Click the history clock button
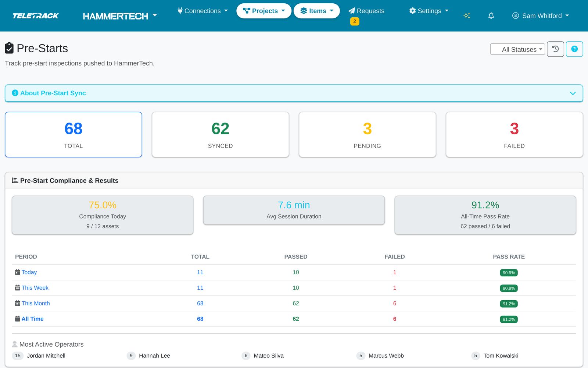588x368 pixels. (x=555, y=49)
